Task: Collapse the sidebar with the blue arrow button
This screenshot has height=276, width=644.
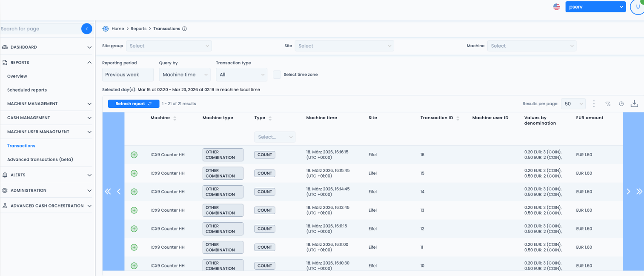Action: [x=86, y=29]
